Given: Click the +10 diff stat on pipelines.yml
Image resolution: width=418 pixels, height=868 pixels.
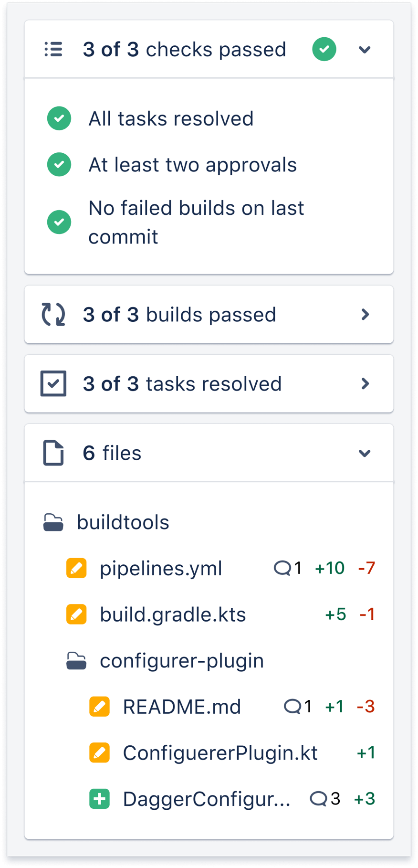Looking at the screenshot, I should pyautogui.click(x=330, y=568).
